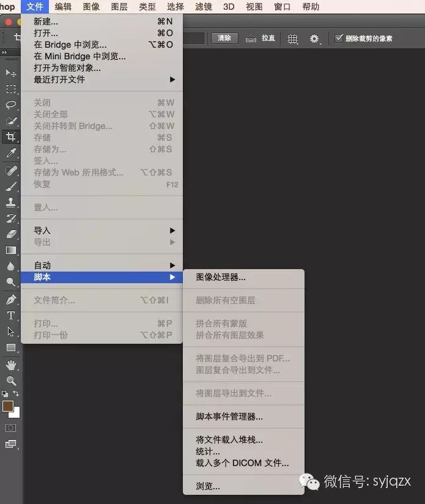Click the 清除 button

click(x=224, y=39)
